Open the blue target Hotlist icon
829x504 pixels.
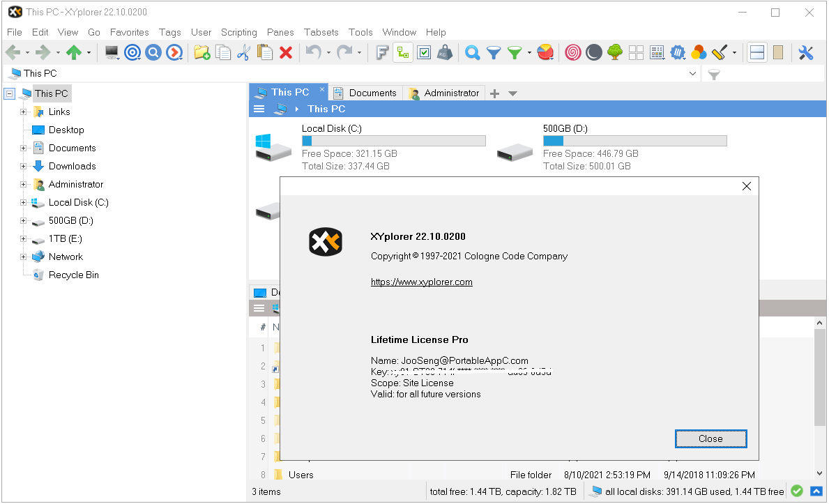[x=132, y=52]
